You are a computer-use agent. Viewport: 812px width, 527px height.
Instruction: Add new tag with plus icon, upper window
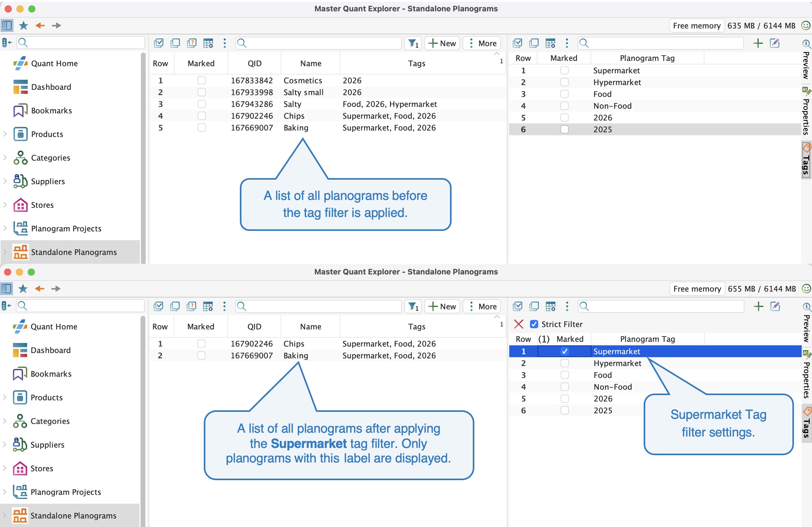[x=758, y=43]
